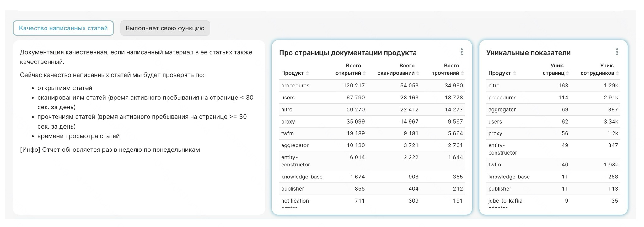Viewport: 644px width, 227px height.
Task: Sort pages table by 'Продукт' column icon
Action: pos(307,73)
